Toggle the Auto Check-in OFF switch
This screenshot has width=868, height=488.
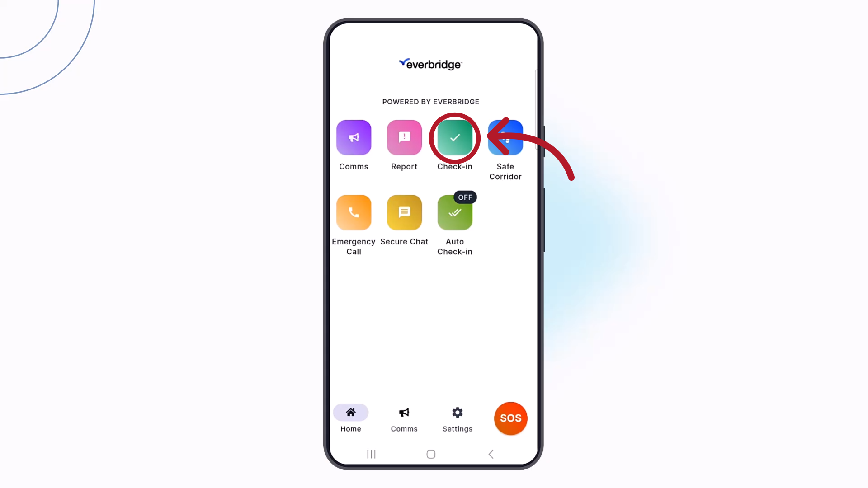465,197
